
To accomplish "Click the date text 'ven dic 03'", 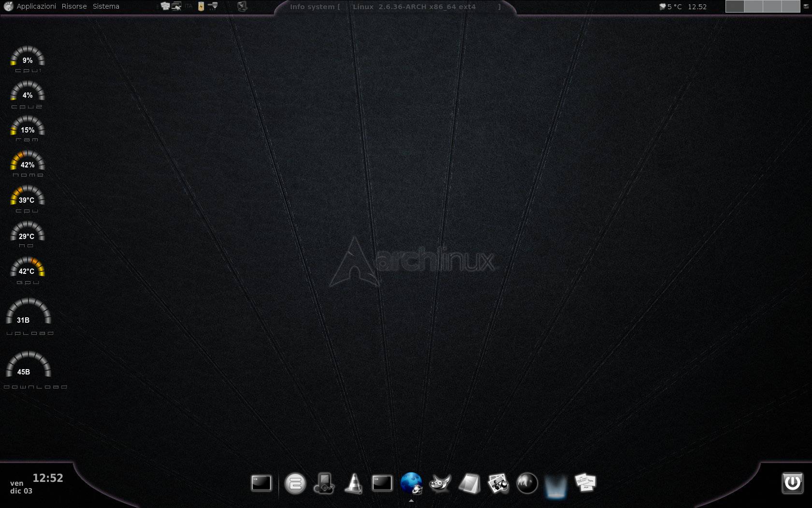I will click(21, 487).
